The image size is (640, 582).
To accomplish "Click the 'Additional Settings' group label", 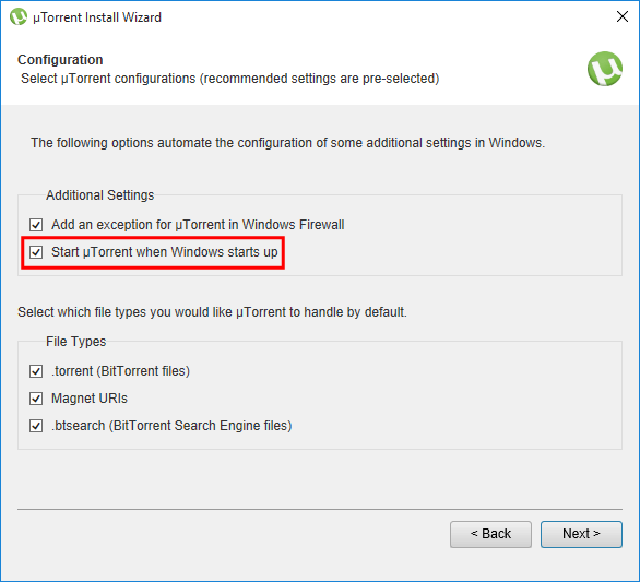I will 100,195.
